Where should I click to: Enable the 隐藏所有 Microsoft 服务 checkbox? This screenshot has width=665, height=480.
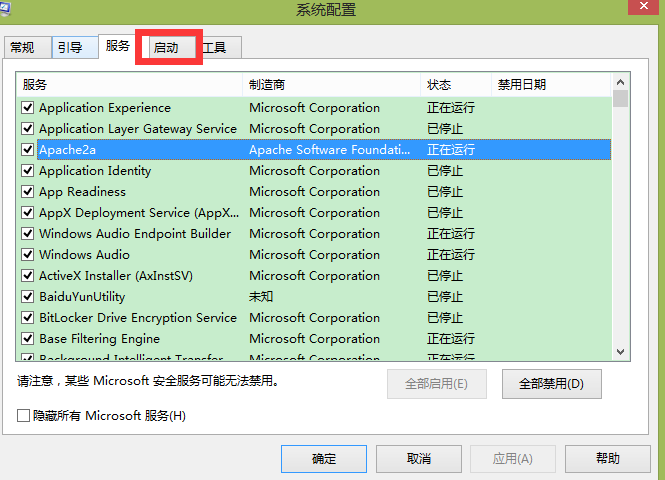23,416
